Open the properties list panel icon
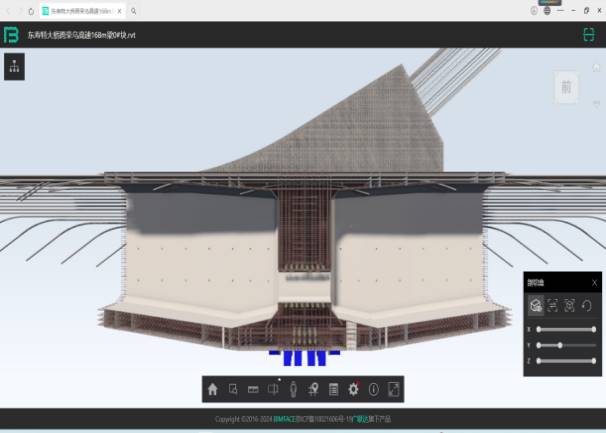This screenshot has height=433, width=606. (333, 389)
